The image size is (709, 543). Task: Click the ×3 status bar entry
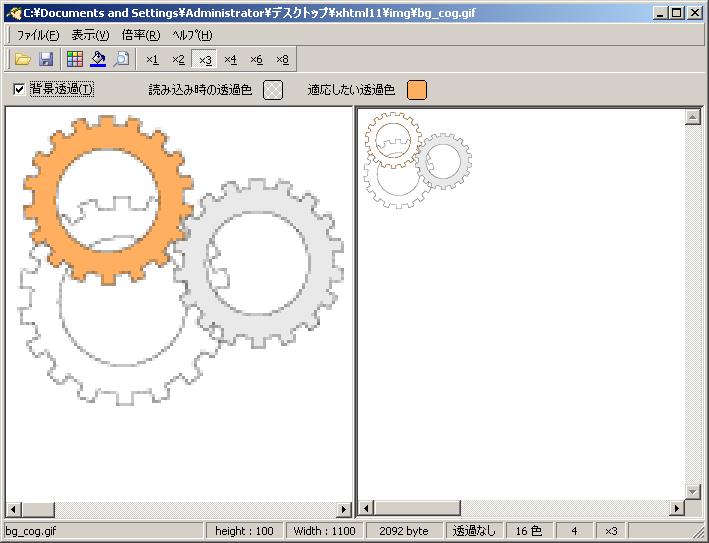point(611,531)
